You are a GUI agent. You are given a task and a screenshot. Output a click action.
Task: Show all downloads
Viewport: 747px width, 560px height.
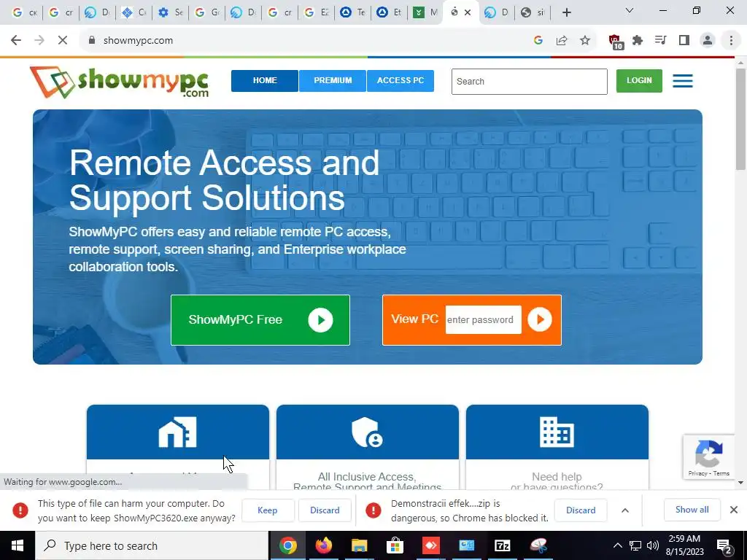(692, 510)
